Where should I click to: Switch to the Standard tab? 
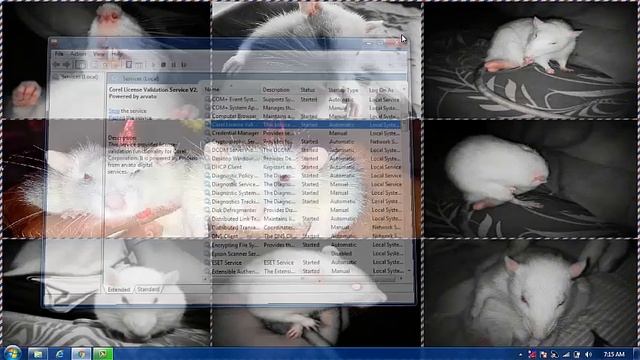(x=148, y=289)
